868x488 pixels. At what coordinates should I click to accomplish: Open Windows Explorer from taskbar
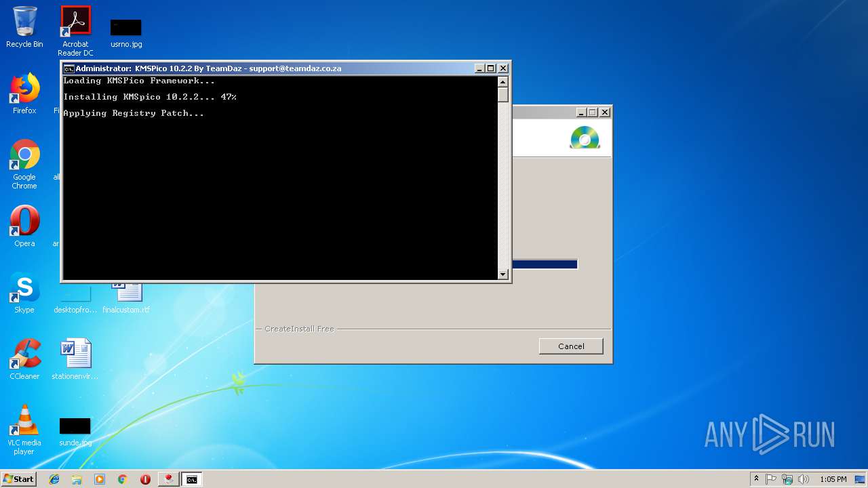click(x=77, y=479)
